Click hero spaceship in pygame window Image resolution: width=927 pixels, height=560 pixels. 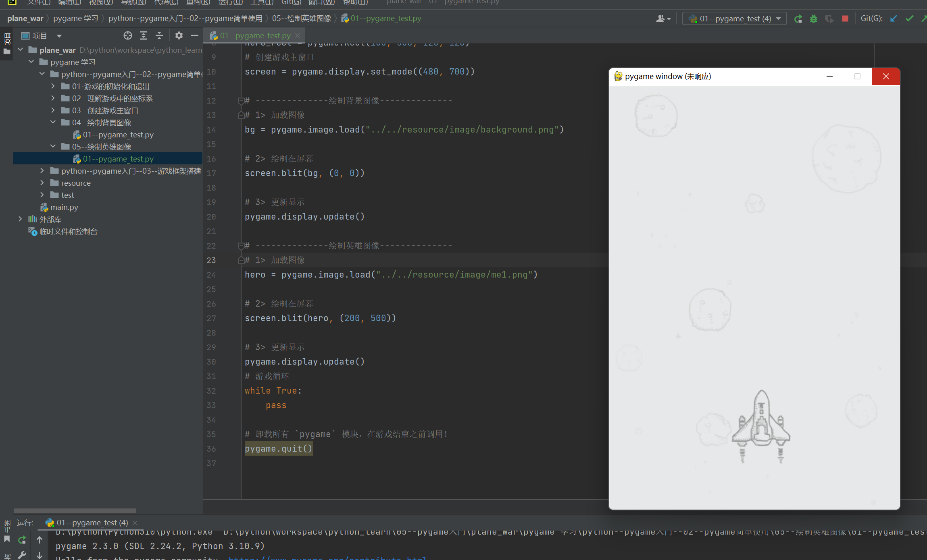(x=761, y=426)
